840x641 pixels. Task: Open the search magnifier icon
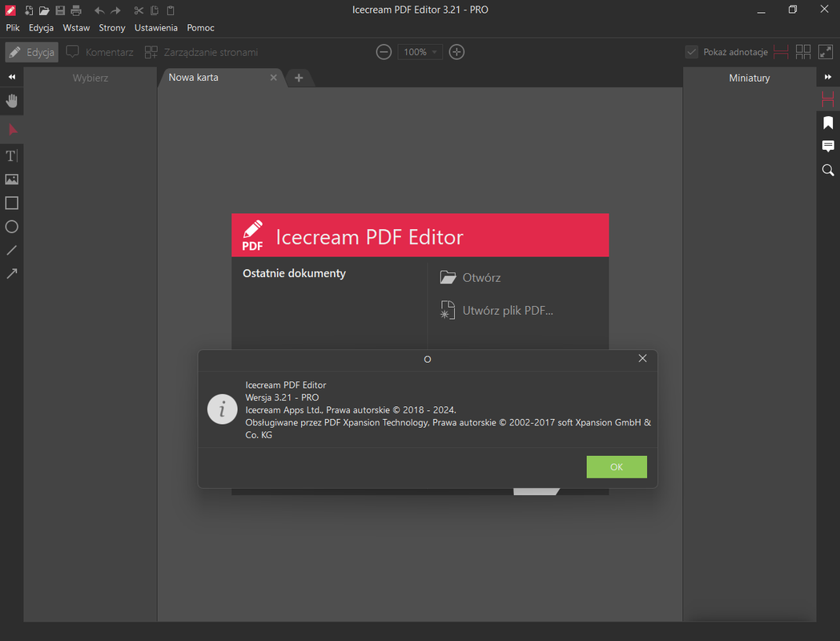[828, 171]
